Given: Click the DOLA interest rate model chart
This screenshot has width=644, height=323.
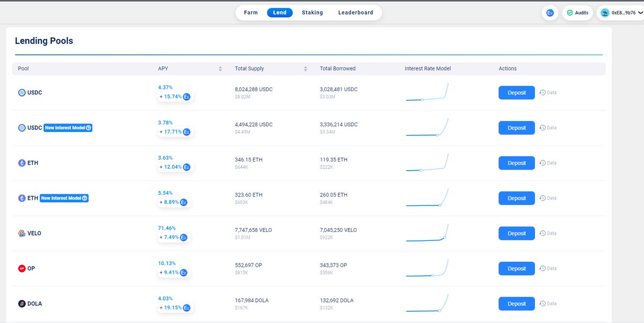Looking at the screenshot, I should tap(428, 303).
